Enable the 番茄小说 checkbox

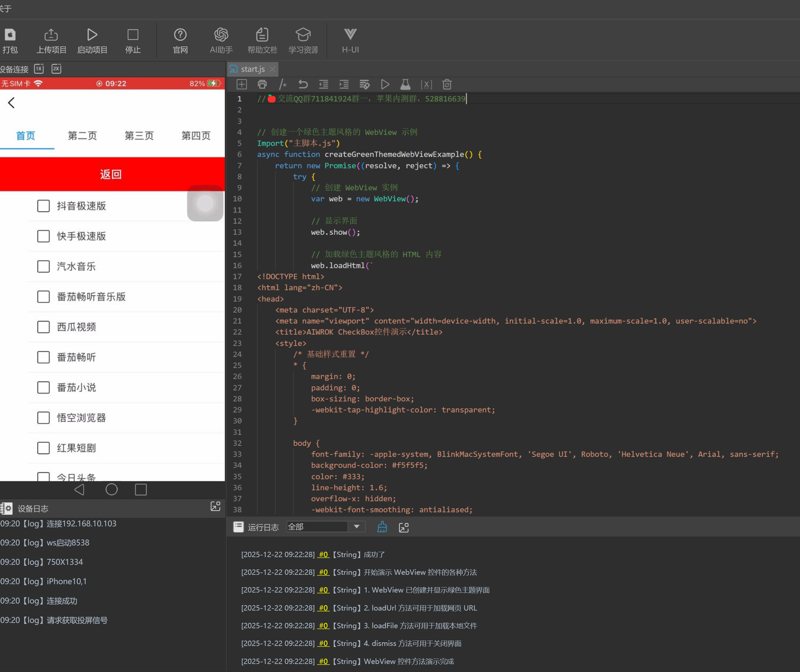[x=43, y=387]
